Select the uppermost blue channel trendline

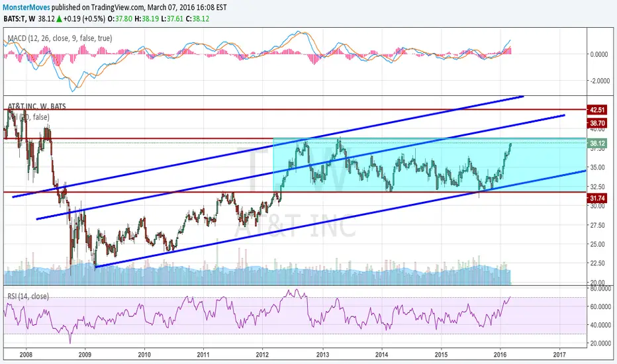(x=268, y=146)
